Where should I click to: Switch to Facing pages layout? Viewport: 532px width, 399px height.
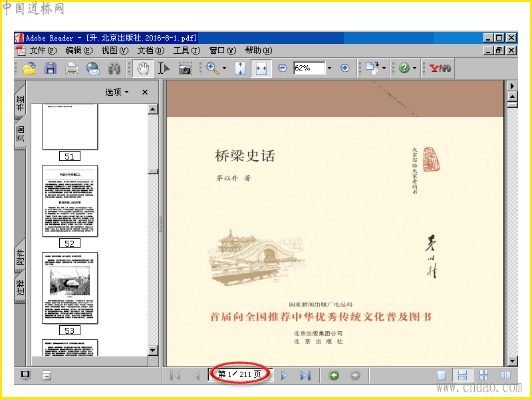(505, 375)
